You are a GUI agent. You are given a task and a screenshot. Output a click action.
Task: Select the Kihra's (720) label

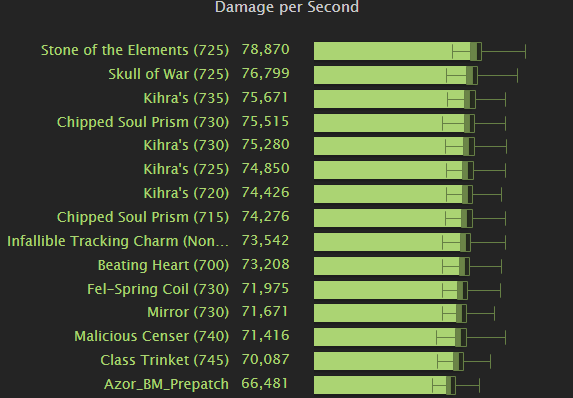click(186, 193)
